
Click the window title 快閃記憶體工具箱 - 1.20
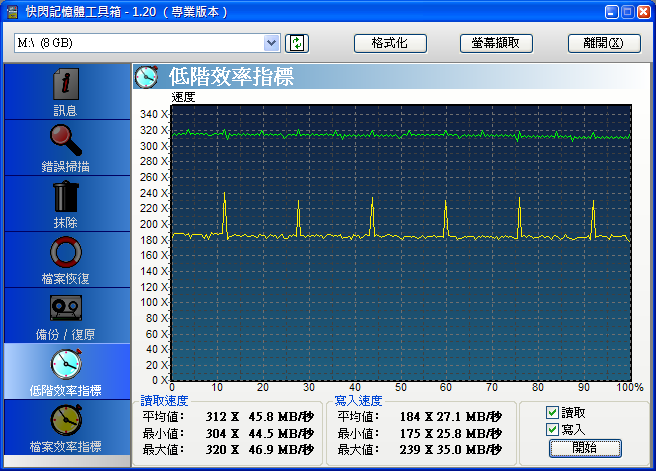click(91, 12)
